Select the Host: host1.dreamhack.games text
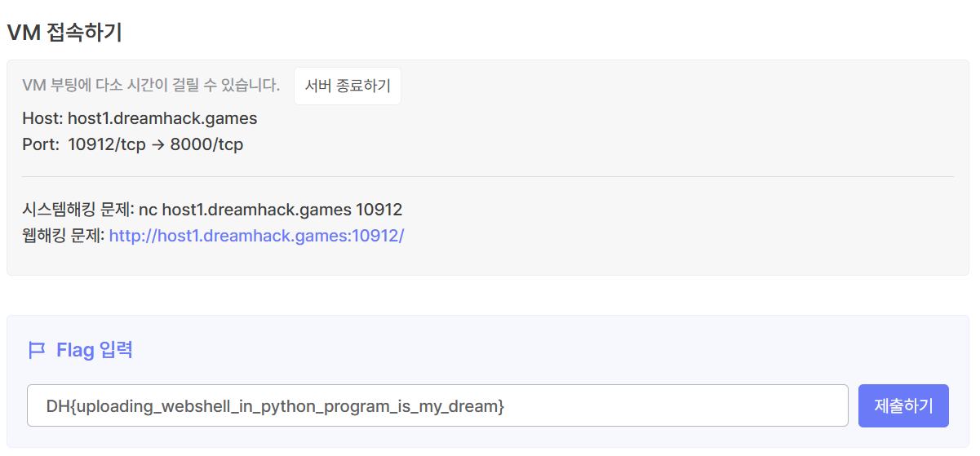Viewport: 980px width, 456px height. (140, 119)
